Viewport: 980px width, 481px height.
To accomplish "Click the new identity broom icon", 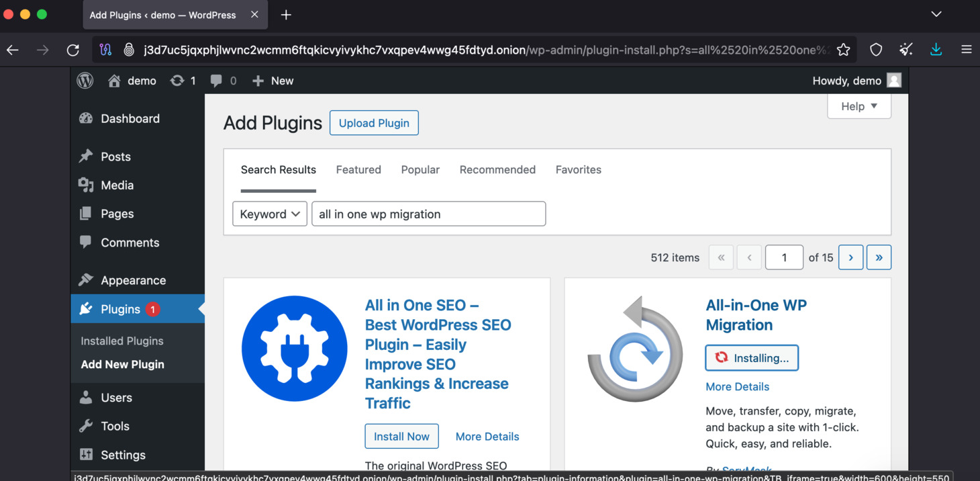I will pos(906,50).
